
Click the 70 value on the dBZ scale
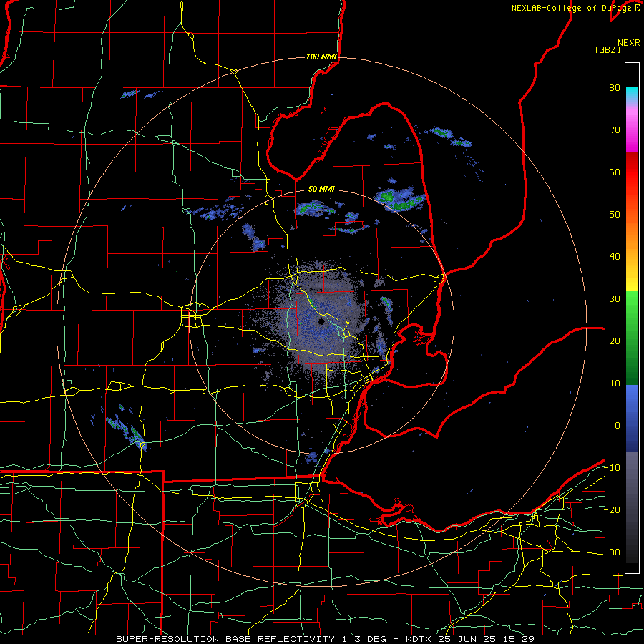click(615, 130)
